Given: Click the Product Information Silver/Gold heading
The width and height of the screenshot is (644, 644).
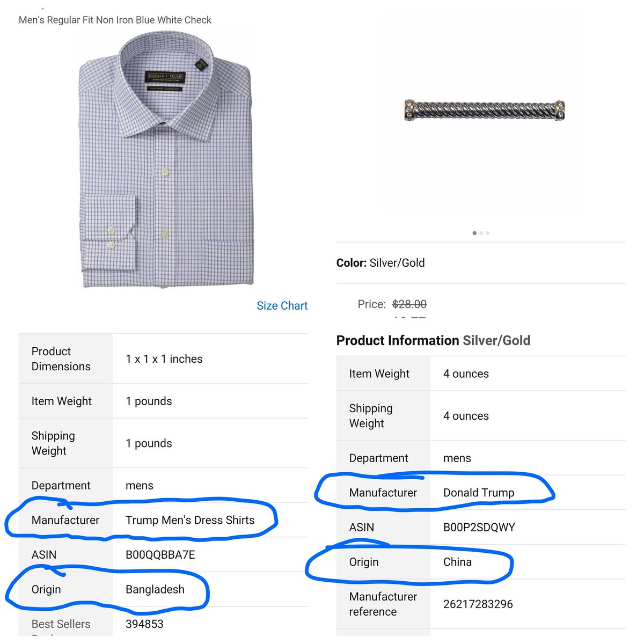Looking at the screenshot, I should pyautogui.click(x=433, y=340).
